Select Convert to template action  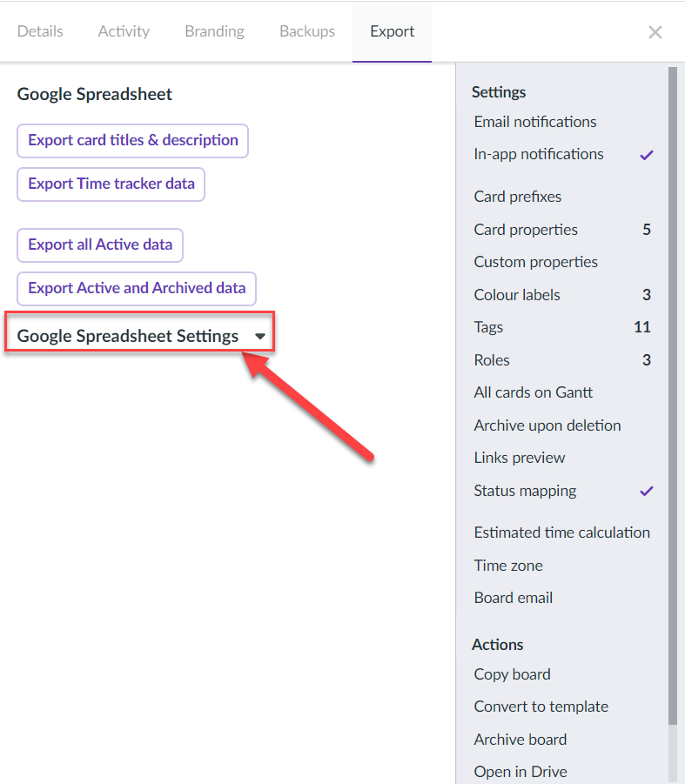point(541,707)
